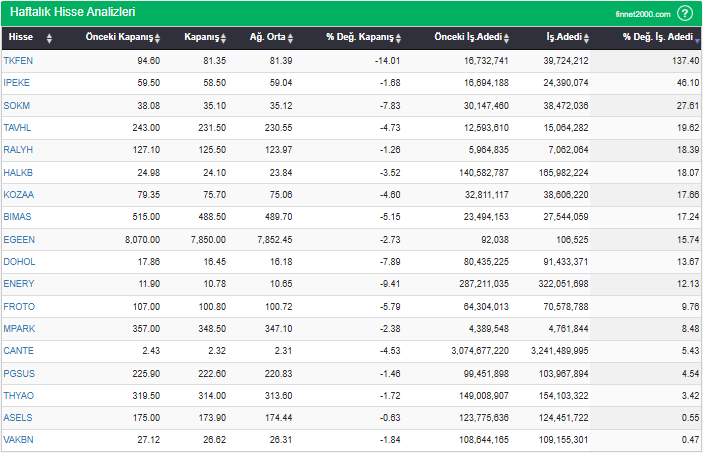Click the help question mark icon
Screen dimensions: 703x453
[x=685, y=13]
